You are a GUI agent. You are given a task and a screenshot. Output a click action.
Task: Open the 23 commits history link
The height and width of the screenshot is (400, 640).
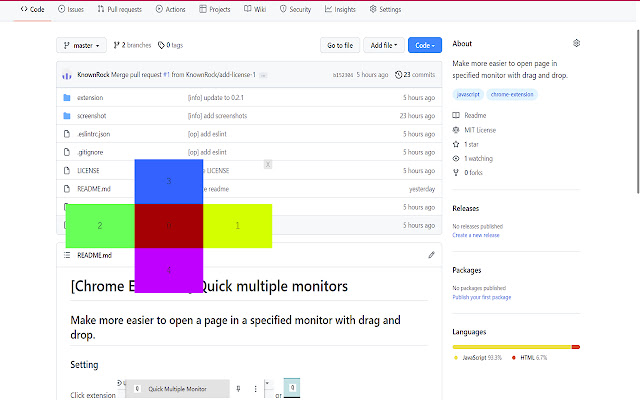415,75
